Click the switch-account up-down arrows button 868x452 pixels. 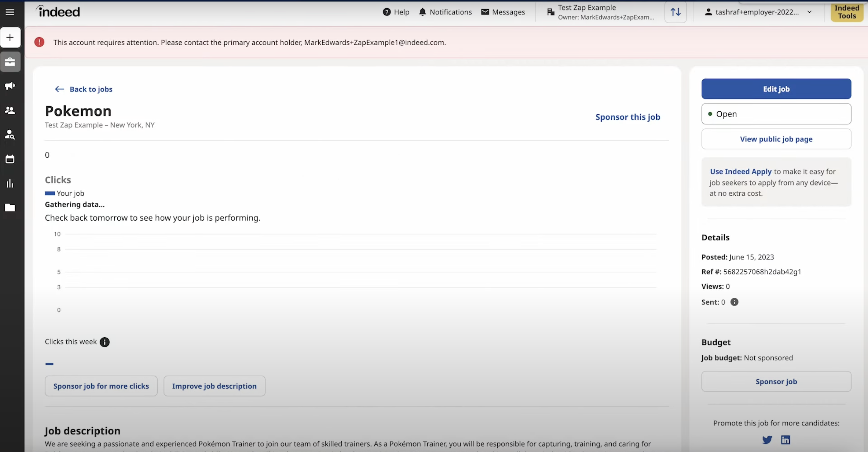[x=675, y=12]
